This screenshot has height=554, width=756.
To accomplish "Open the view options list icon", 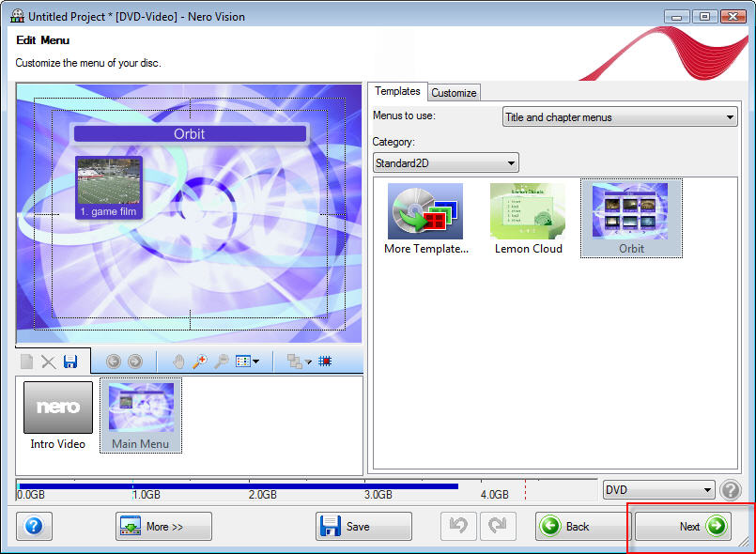I will point(243,362).
